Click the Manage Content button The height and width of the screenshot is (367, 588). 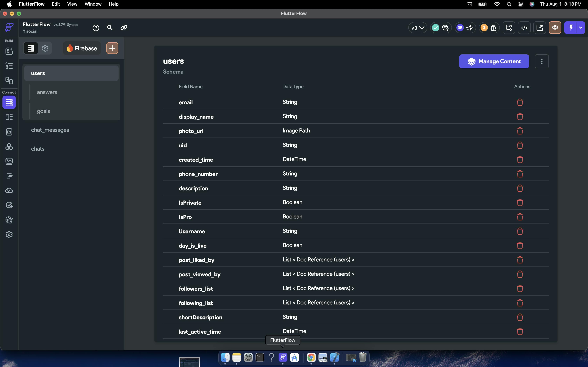click(x=494, y=61)
